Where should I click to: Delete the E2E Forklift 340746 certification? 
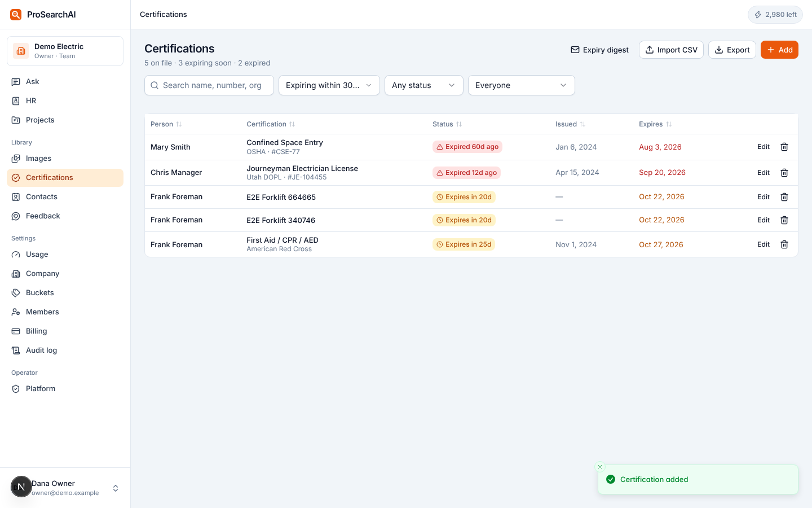(x=784, y=220)
